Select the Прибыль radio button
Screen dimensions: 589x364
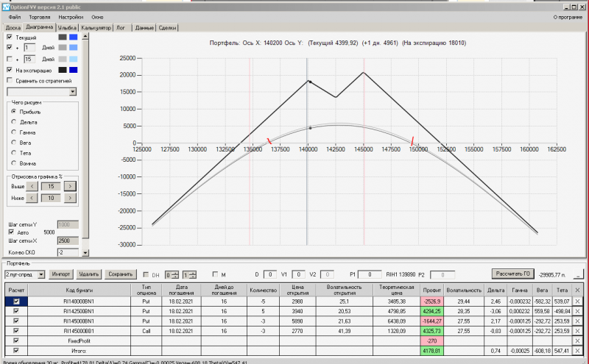(x=14, y=112)
